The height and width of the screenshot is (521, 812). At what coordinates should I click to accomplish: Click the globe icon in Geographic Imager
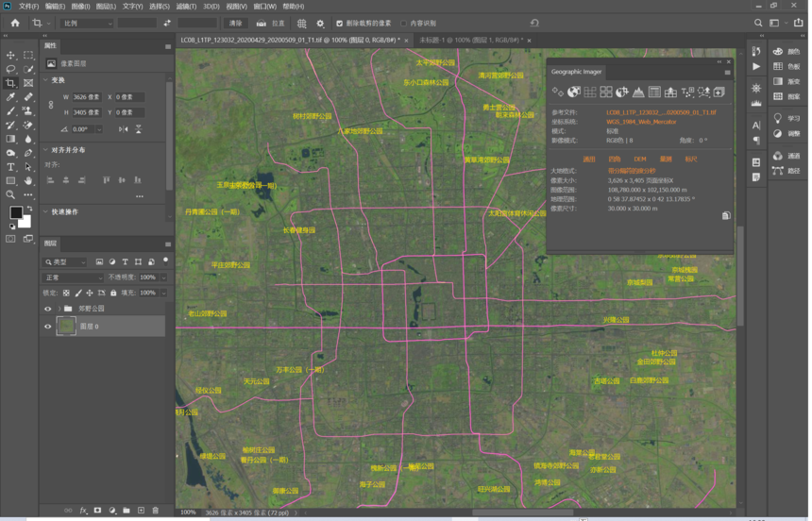click(574, 92)
